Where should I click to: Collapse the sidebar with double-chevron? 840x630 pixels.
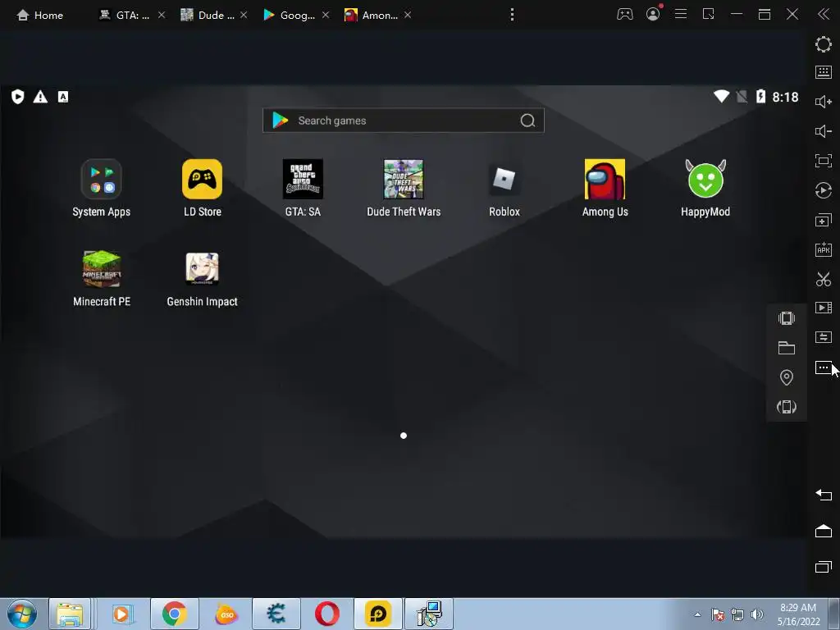pos(824,14)
